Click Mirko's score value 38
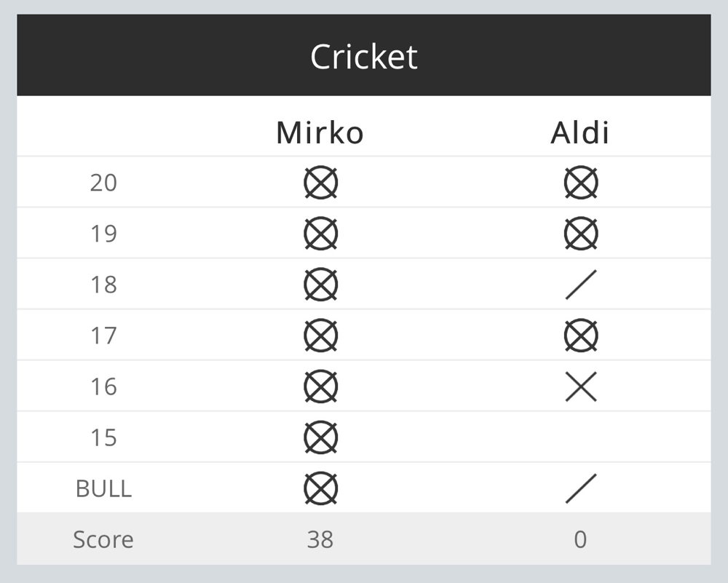728x583 pixels. (x=320, y=539)
